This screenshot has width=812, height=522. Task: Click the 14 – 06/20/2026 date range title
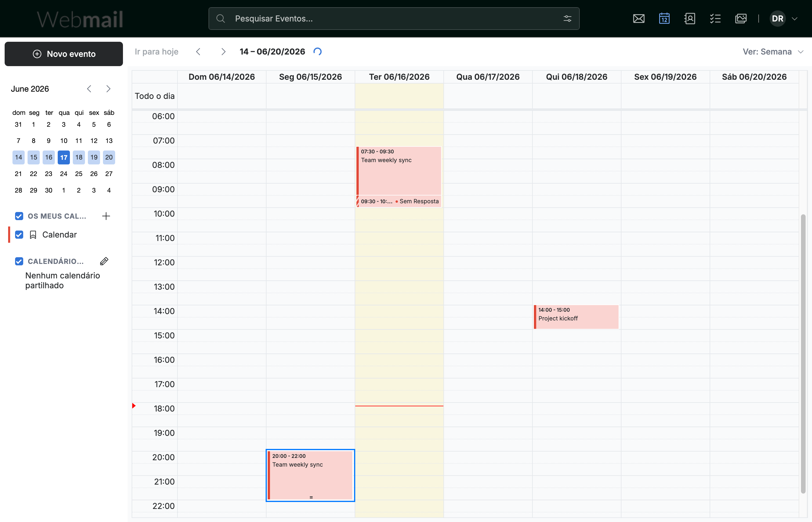[x=272, y=52]
